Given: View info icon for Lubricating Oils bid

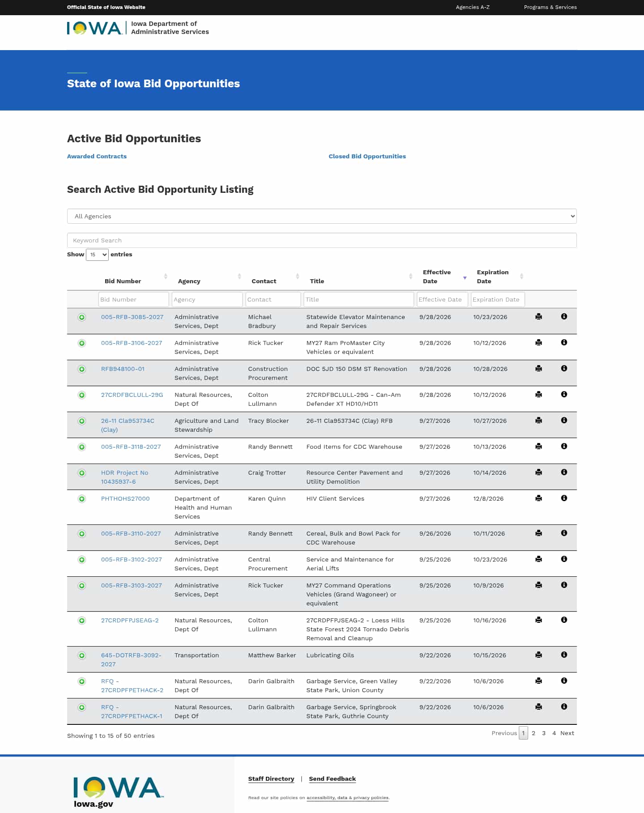Looking at the screenshot, I should click(x=564, y=655).
